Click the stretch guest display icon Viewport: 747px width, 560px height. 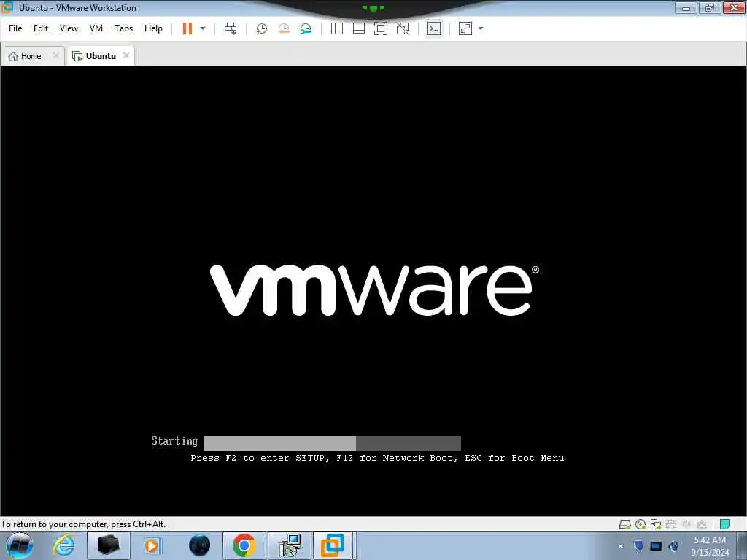click(x=465, y=28)
